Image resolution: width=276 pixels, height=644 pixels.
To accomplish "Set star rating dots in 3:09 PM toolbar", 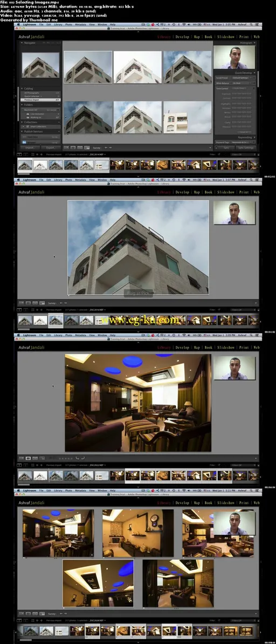I will click(65, 458).
